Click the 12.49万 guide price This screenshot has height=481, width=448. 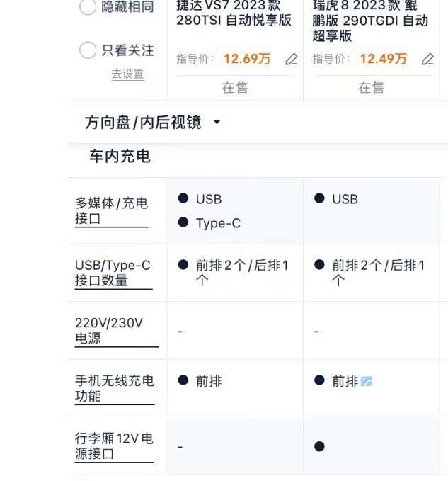click(383, 60)
